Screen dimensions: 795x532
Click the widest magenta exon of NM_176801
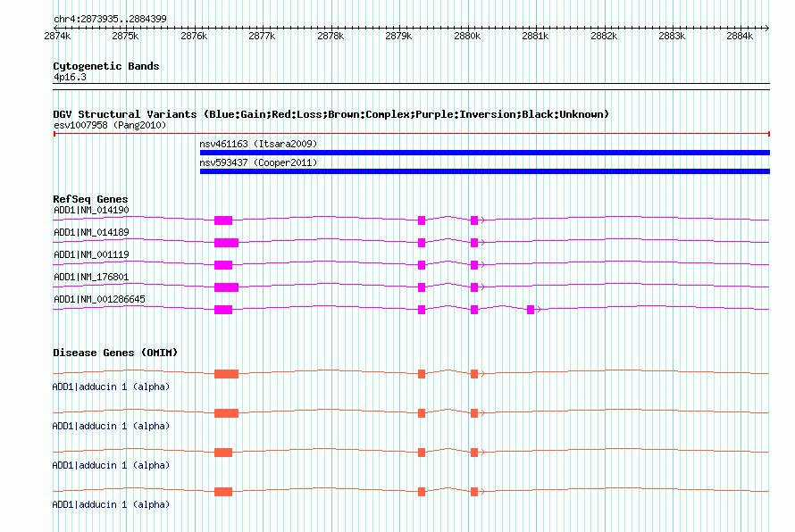pos(226,287)
